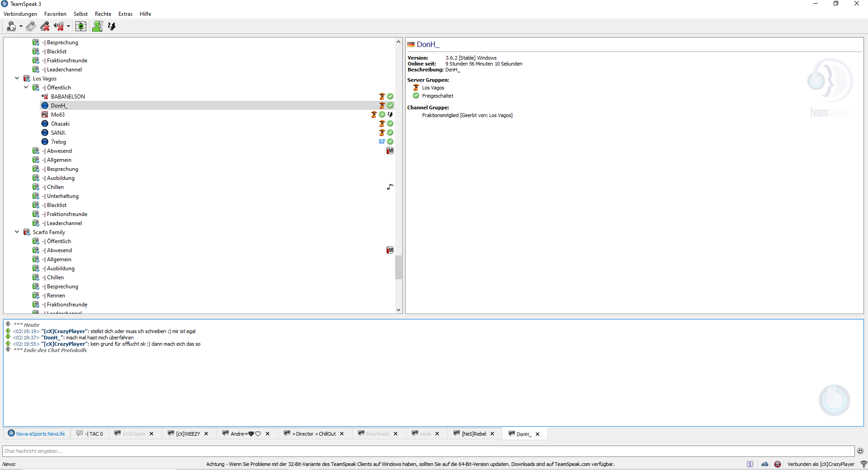This screenshot has height=470, width=868.
Task: Select the Los Vagos Ausbildung channel
Action: pyautogui.click(x=61, y=178)
